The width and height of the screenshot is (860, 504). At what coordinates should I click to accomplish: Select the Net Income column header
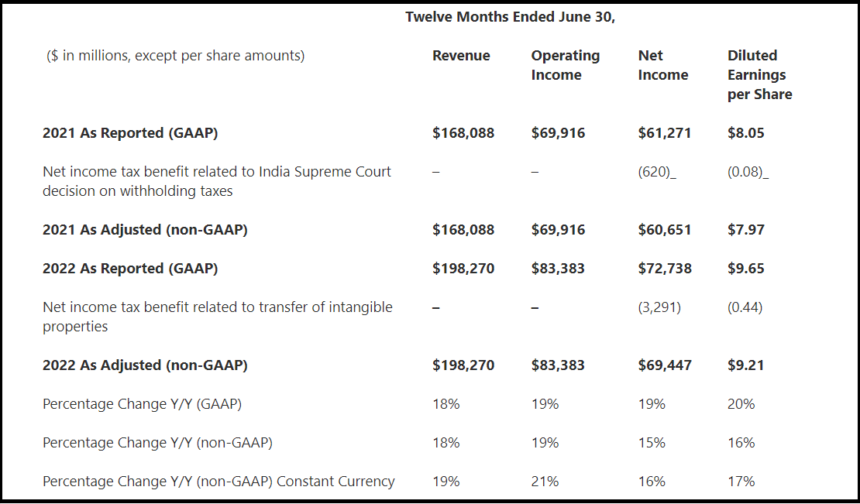[x=662, y=65]
